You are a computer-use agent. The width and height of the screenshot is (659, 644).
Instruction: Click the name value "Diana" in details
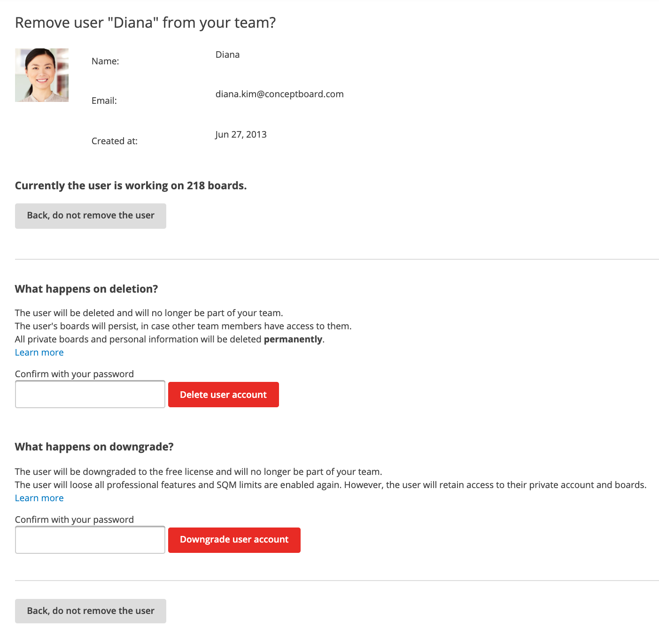click(x=227, y=54)
